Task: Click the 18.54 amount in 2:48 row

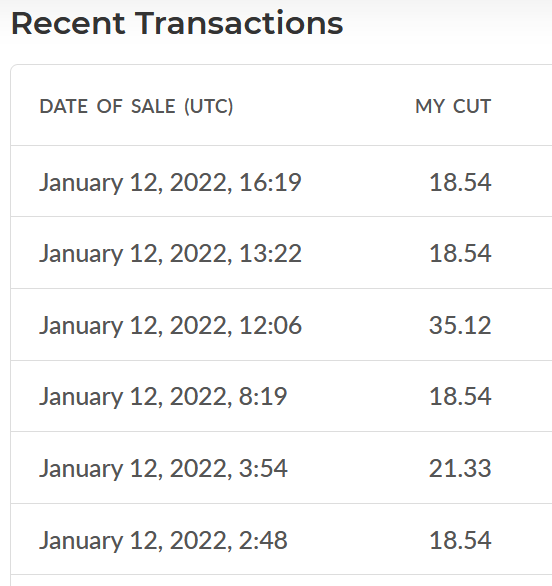Action: [460, 540]
